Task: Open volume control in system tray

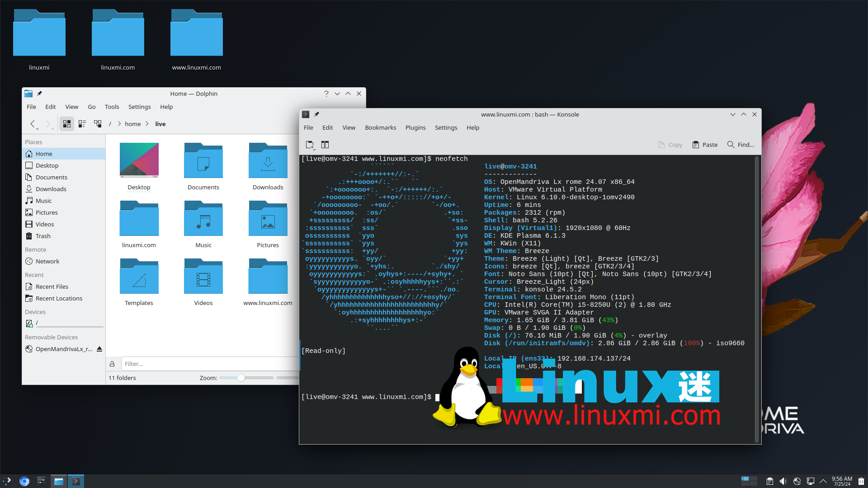Action: (783, 481)
